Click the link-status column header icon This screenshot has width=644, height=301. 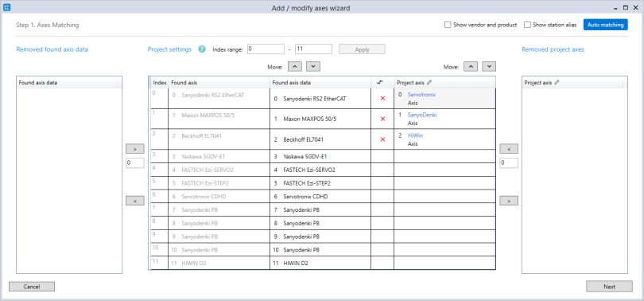[379, 82]
